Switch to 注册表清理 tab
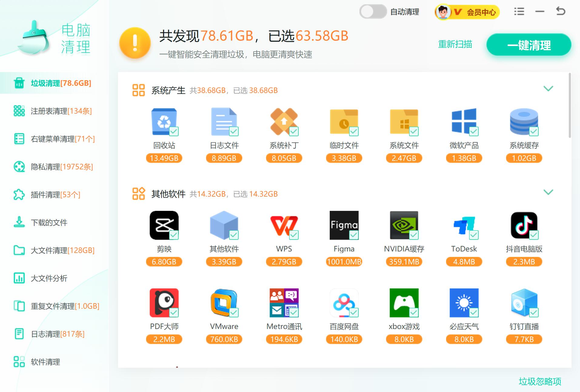This screenshot has width=580, height=392. tap(54, 111)
